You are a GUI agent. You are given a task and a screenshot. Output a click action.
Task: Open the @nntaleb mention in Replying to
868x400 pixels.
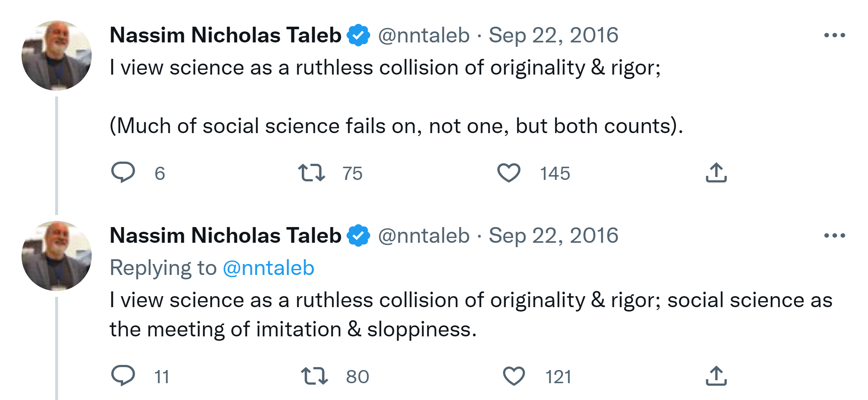(x=269, y=268)
